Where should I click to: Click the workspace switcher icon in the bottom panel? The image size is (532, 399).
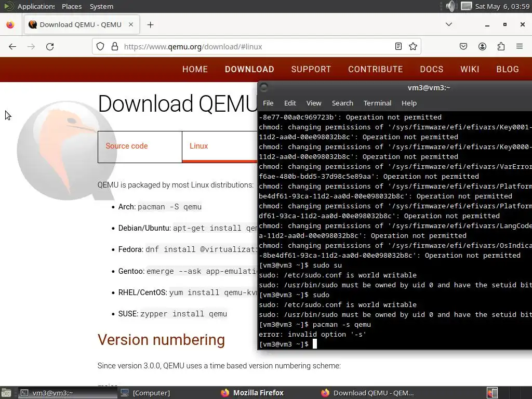(x=493, y=393)
